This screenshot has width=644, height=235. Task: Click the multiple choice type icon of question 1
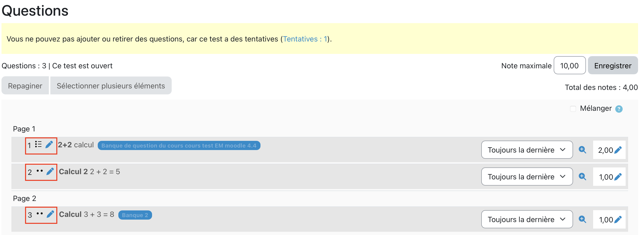click(38, 144)
